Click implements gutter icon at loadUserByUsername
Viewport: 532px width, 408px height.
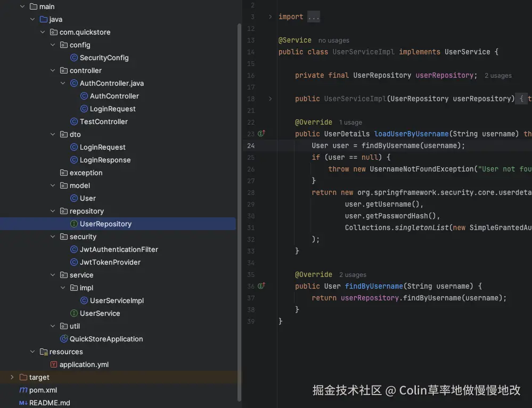pyautogui.click(x=261, y=133)
